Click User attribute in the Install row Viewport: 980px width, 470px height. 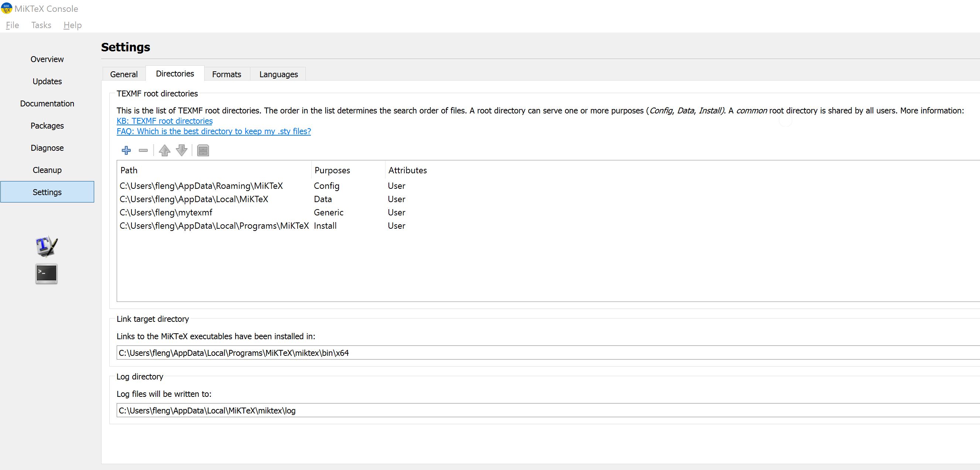(x=397, y=226)
